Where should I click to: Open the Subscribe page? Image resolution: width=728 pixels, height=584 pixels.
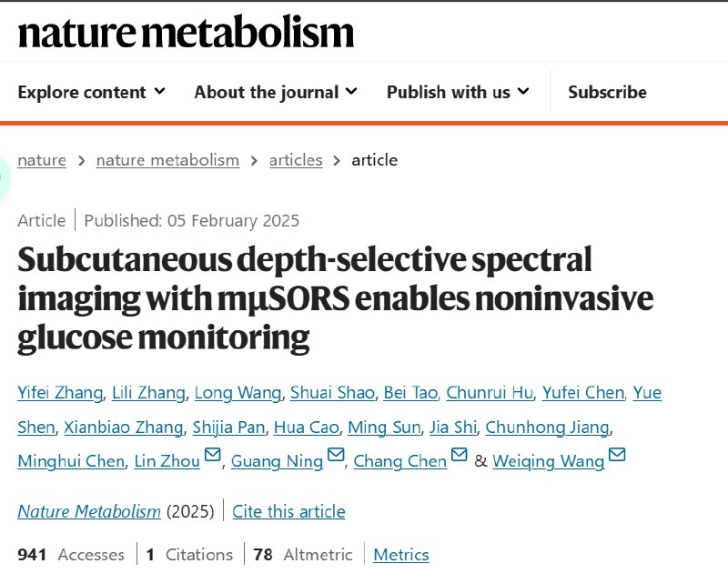click(607, 92)
